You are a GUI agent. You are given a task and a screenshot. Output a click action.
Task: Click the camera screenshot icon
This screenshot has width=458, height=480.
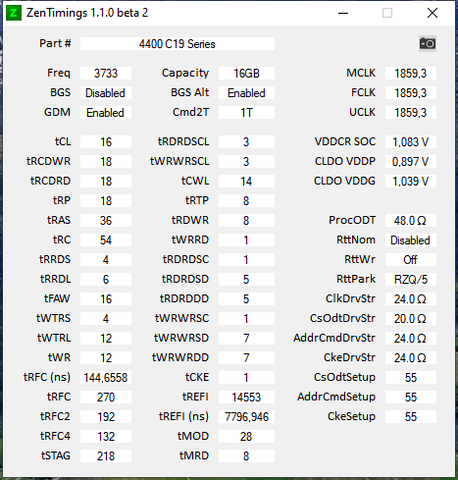tap(427, 44)
